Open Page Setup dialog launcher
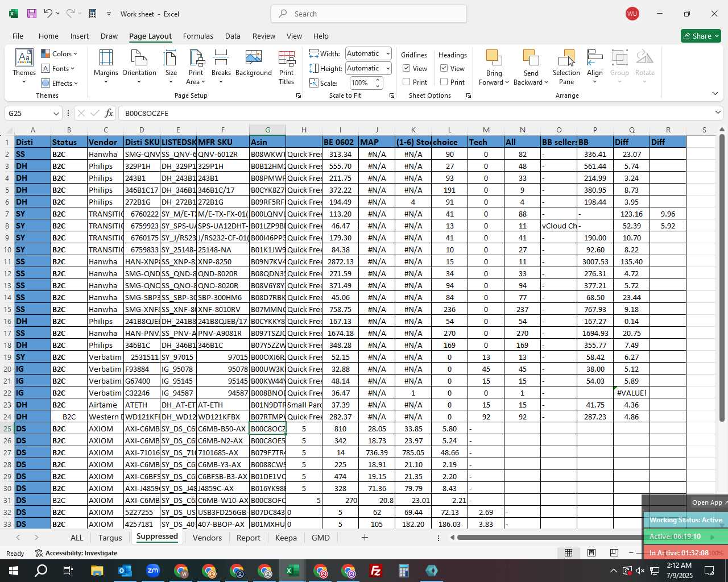 tap(299, 96)
